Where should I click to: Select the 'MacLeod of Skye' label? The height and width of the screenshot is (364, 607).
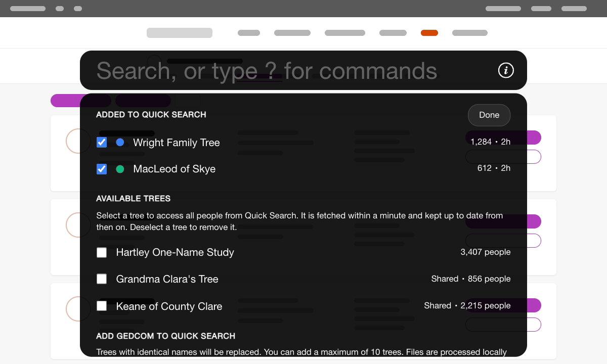pos(175,169)
